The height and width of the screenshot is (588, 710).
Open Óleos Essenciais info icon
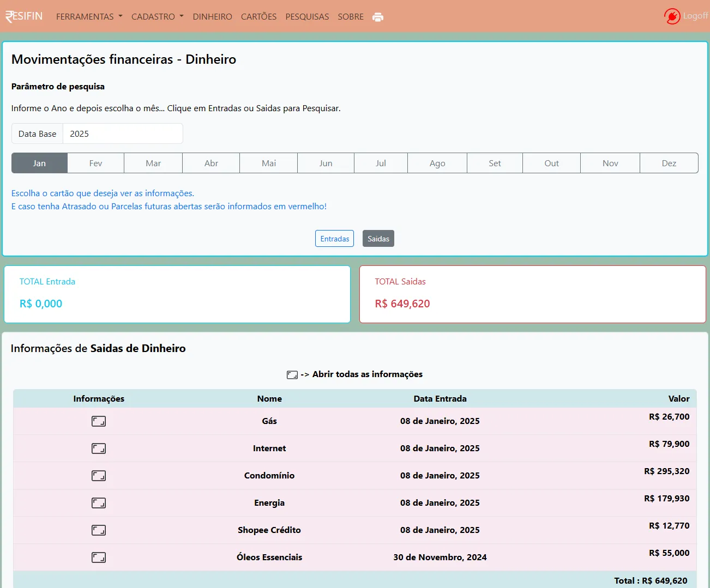coord(99,557)
